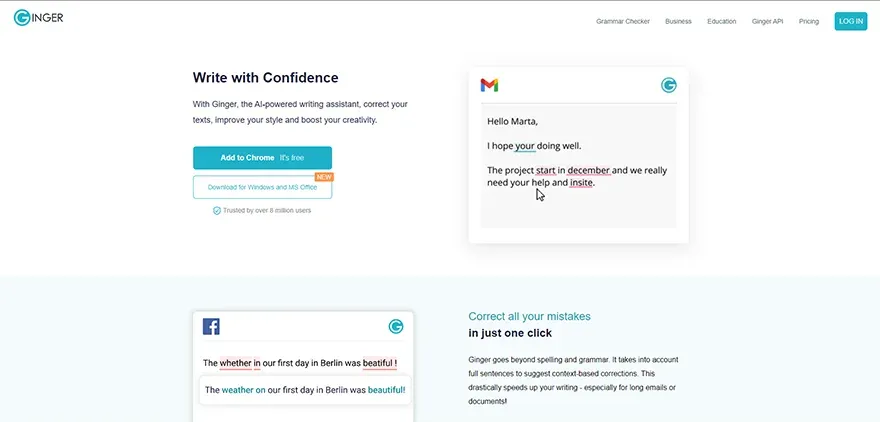Click the corrected sentence suggestion box
880x422 pixels.
[305, 390]
